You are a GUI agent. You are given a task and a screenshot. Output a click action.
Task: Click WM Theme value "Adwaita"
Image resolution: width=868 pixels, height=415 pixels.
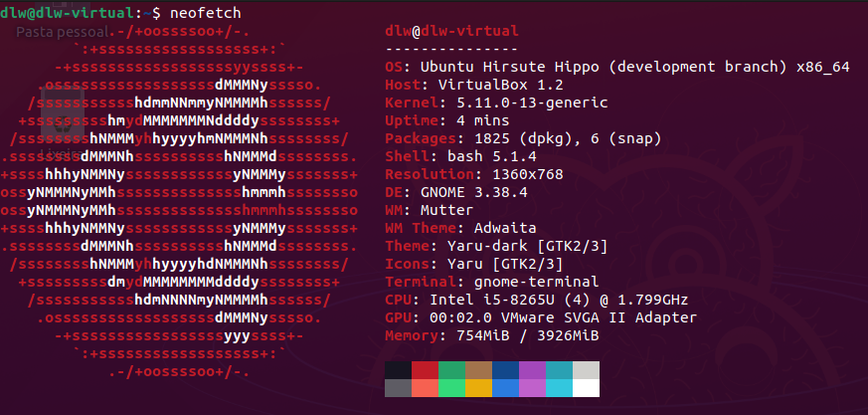pos(505,228)
